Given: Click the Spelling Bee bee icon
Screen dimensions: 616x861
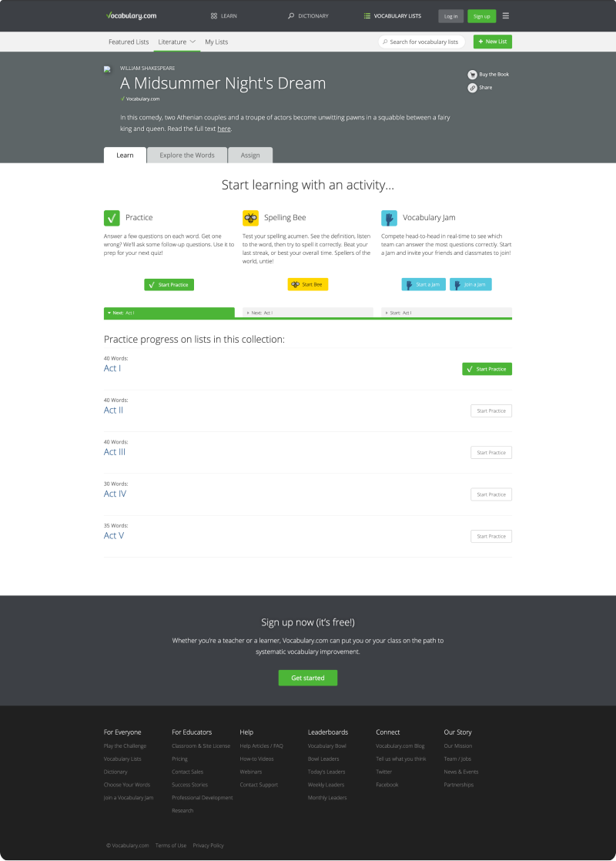Looking at the screenshot, I should (250, 218).
